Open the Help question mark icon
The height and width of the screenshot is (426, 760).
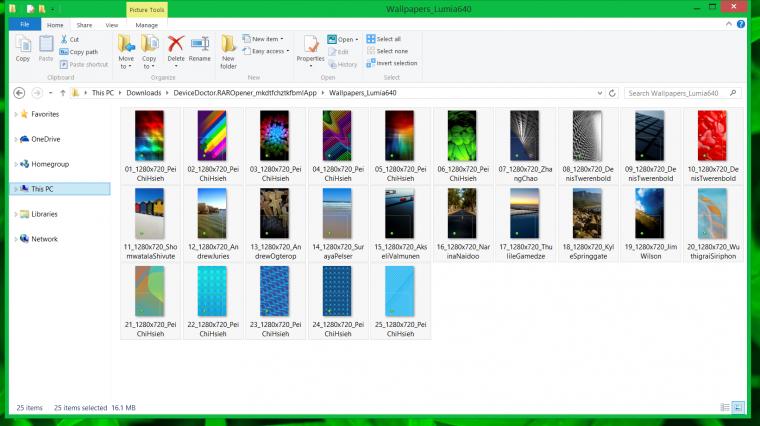[x=741, y=24]
